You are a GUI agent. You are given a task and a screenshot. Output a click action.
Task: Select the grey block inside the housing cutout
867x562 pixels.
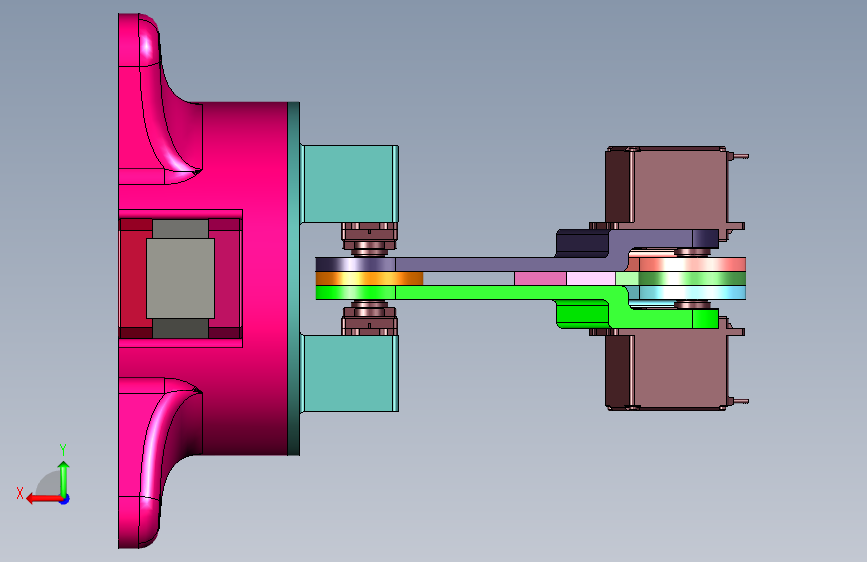[180, 278]
